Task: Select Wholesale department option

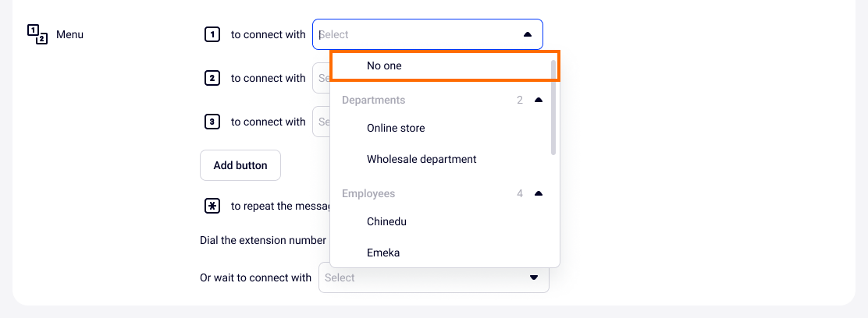Action: pyautogui.click(x=422, y=159)
